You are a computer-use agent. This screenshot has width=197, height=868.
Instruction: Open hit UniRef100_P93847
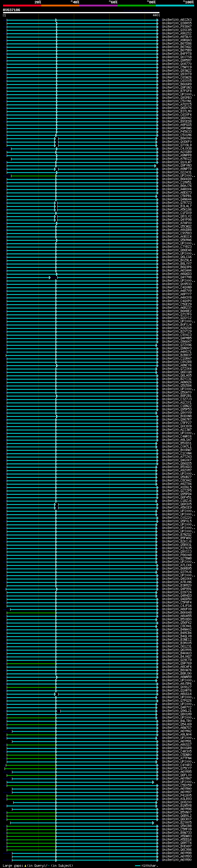(x=177, y=26)
